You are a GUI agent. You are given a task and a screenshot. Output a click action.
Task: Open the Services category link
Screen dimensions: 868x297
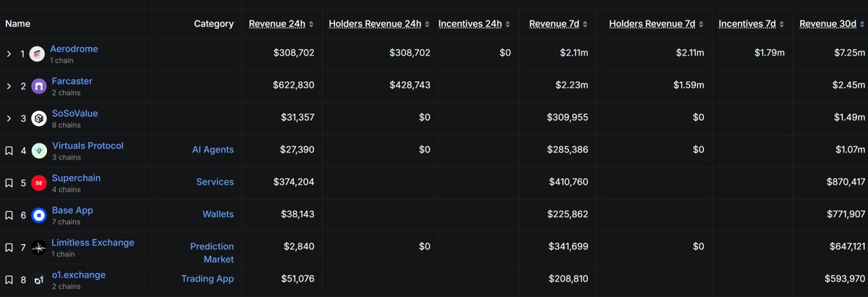pyautogui.click(x=215, y=183)
